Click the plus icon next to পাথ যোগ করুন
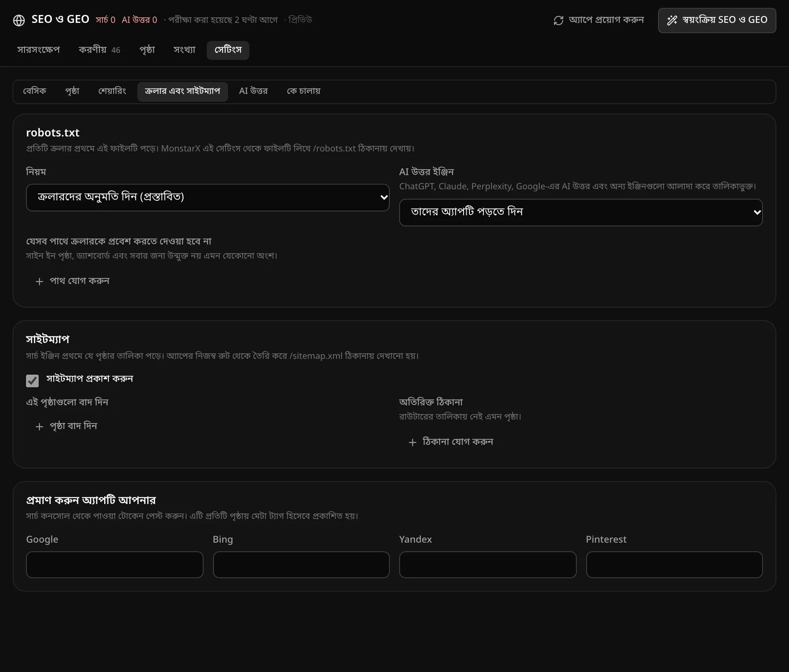 39,281
